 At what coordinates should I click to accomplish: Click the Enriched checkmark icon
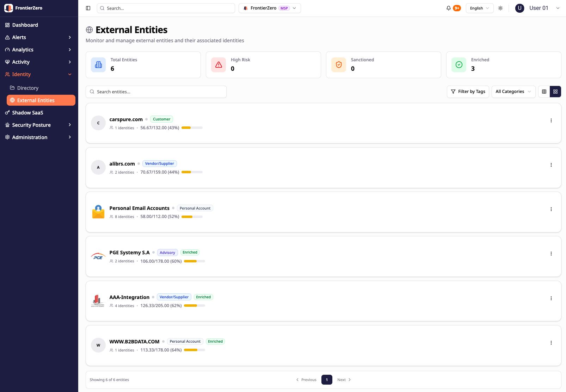pos(459,65)
